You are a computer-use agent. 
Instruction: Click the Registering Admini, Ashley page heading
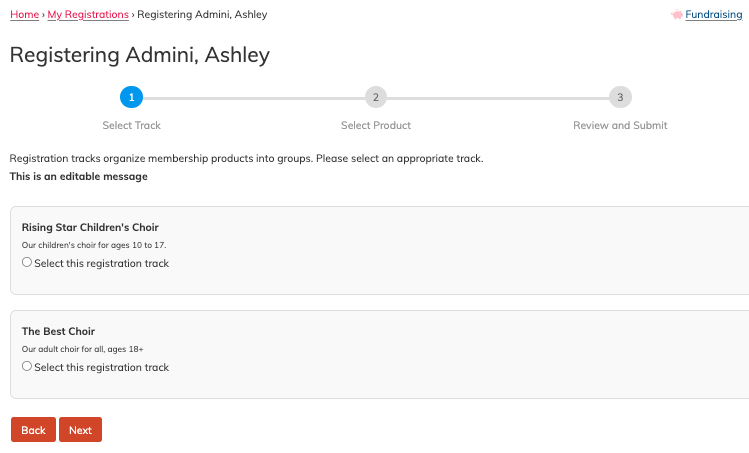coord(139,55)
